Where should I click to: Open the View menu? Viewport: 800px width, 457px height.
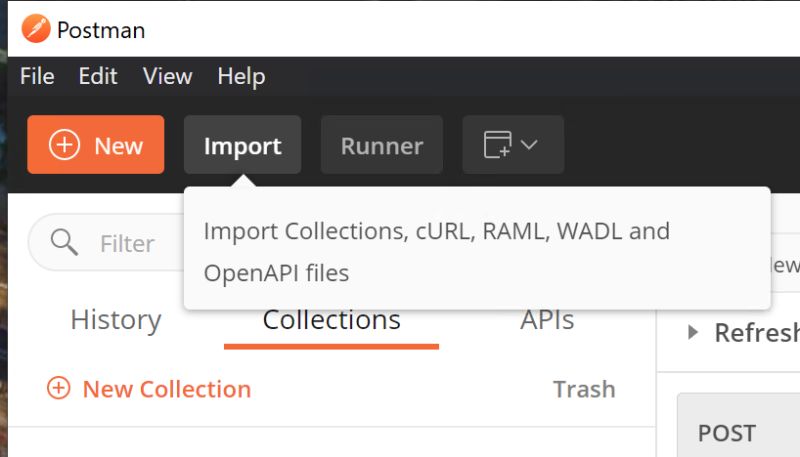[x=167, y=77]
